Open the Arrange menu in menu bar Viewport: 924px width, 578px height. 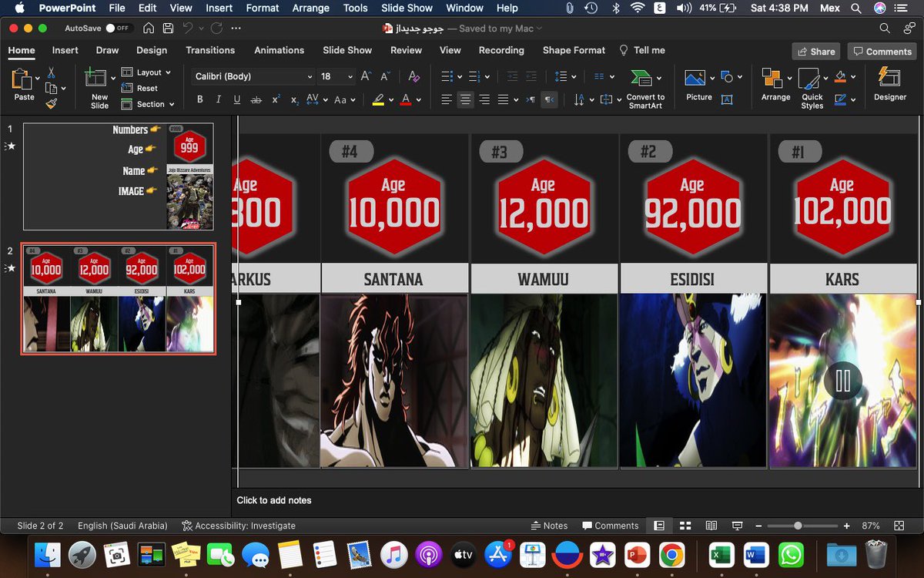click(311, 8)
